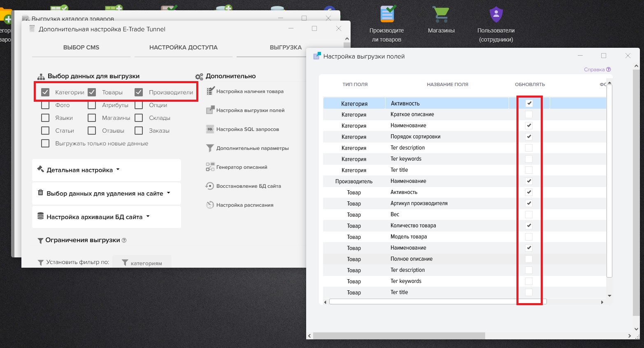This screenshot has width=644, height=348.
Task: Toggle update checkbox for Товар Полное описание
Action: tap(529, 259)
